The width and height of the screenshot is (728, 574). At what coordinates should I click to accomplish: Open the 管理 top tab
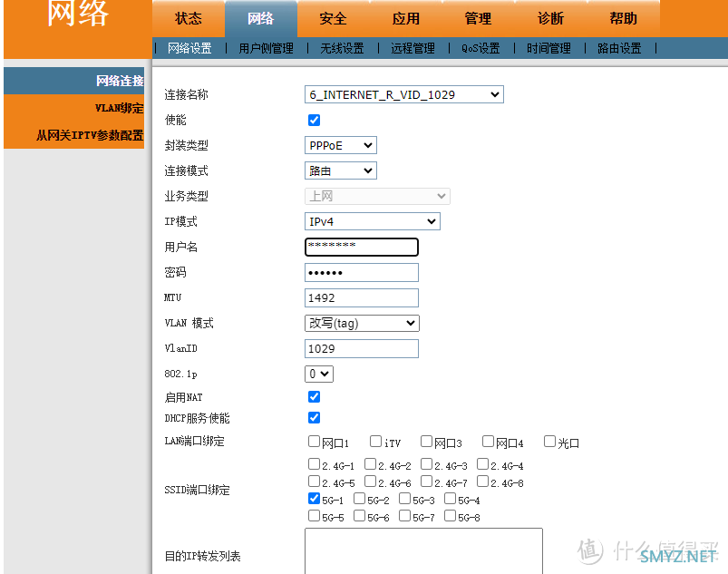tap(478, 18)
